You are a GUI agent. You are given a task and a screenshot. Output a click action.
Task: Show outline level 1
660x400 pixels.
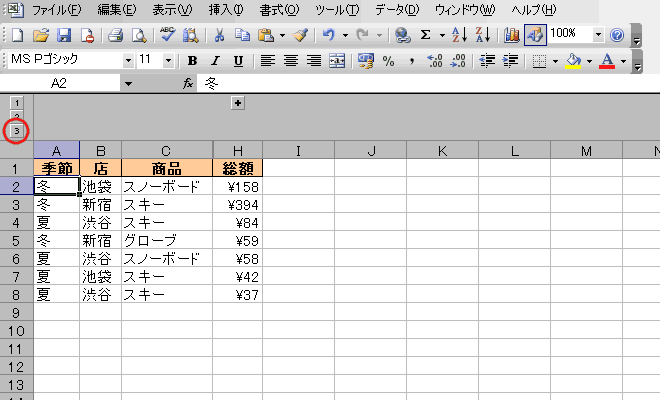click(x=16, y=102)
